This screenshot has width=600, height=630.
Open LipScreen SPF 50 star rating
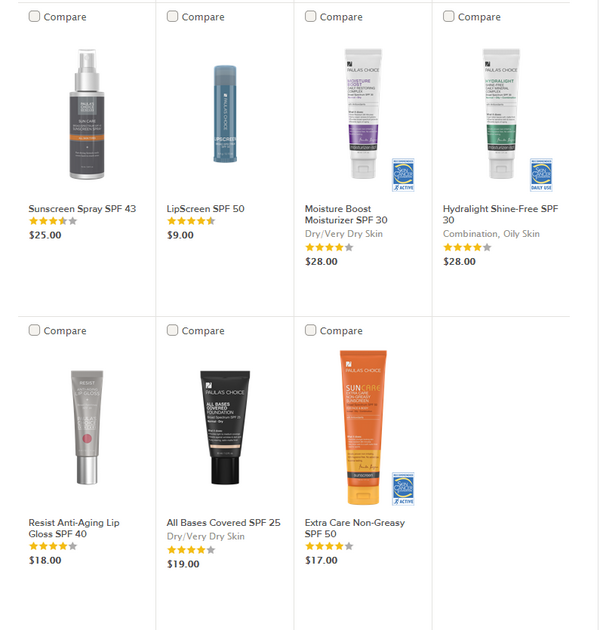(x=191, y=221)
